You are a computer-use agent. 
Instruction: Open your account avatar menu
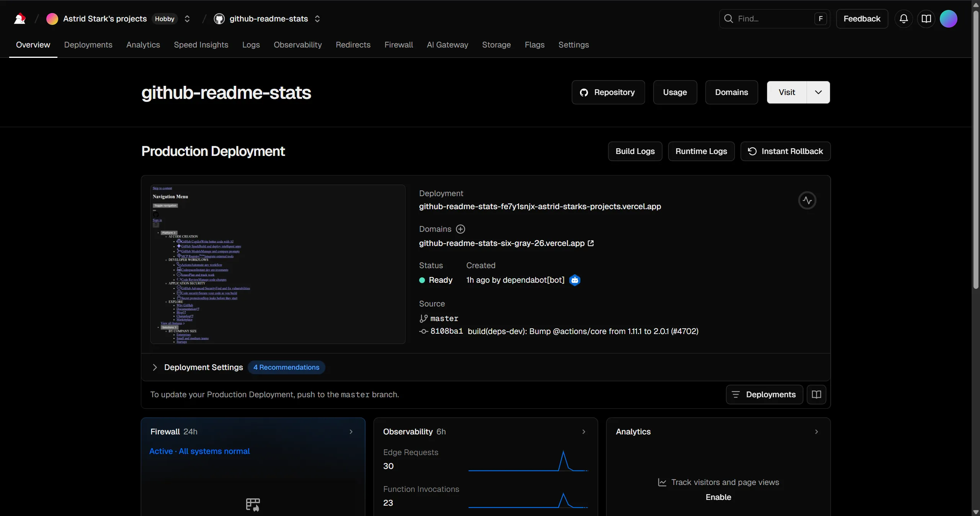(x=949, y=18)
